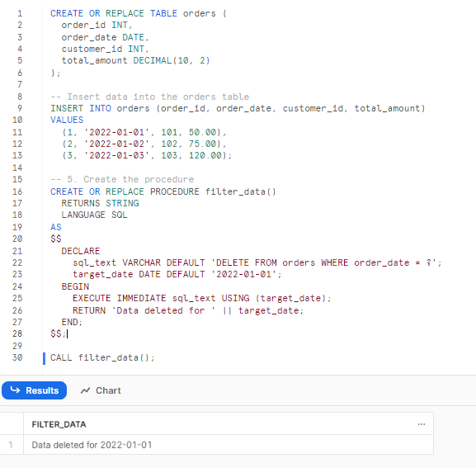Click the arrow icon in Results button
The image size is (476, 468).
pos(15,390)
